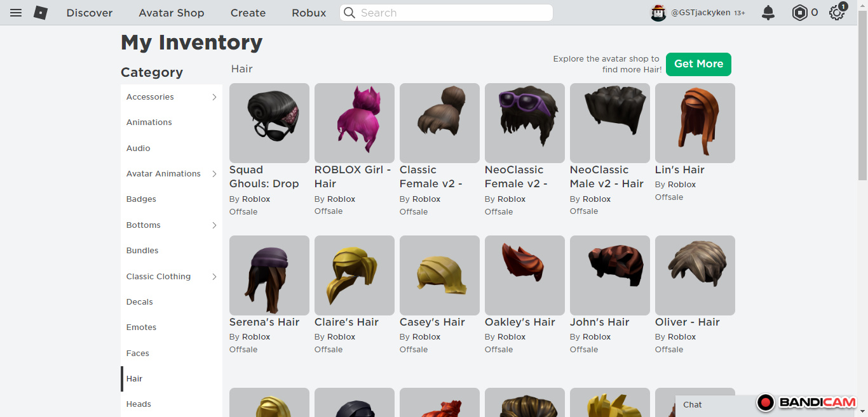Viewport: 868px width, 417px height.
Task: Open the Avatar Shop tab
Action: pos(172,13)
